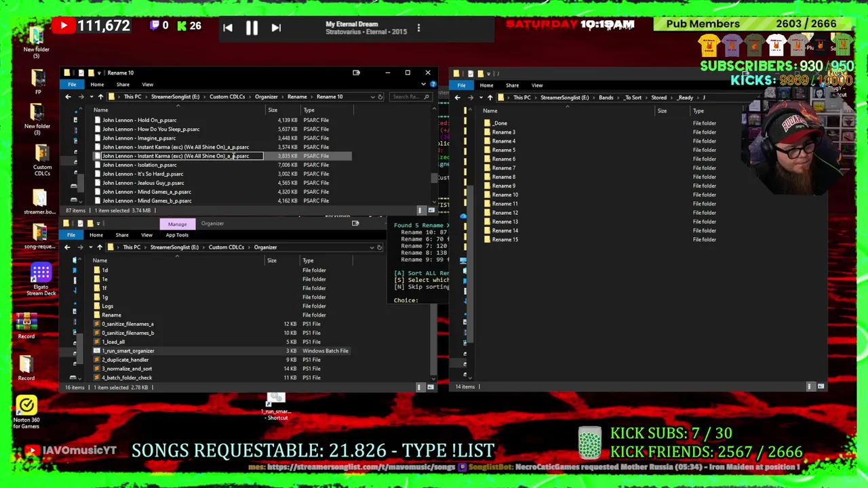Screen dimensions: 868x488
Task: Select 3_normalize_and_sort PS1 file
Action: click(x=127, y=369)
